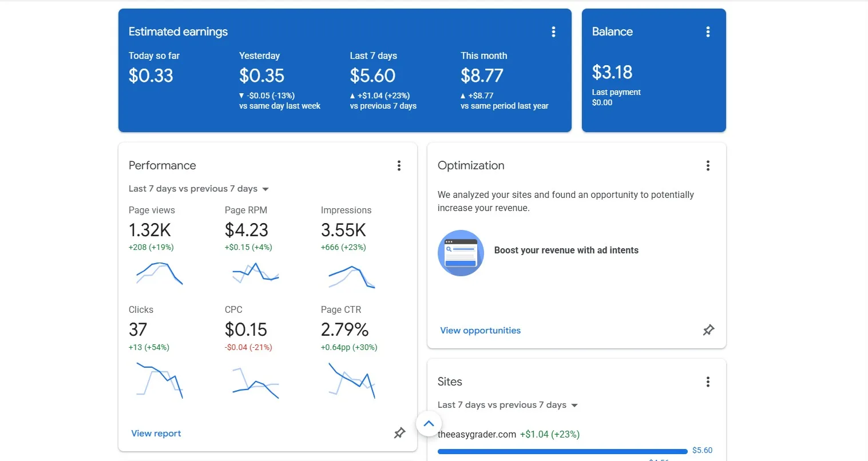
Task: Click This month earnings $8.77
Action: (x=482, y=75)
